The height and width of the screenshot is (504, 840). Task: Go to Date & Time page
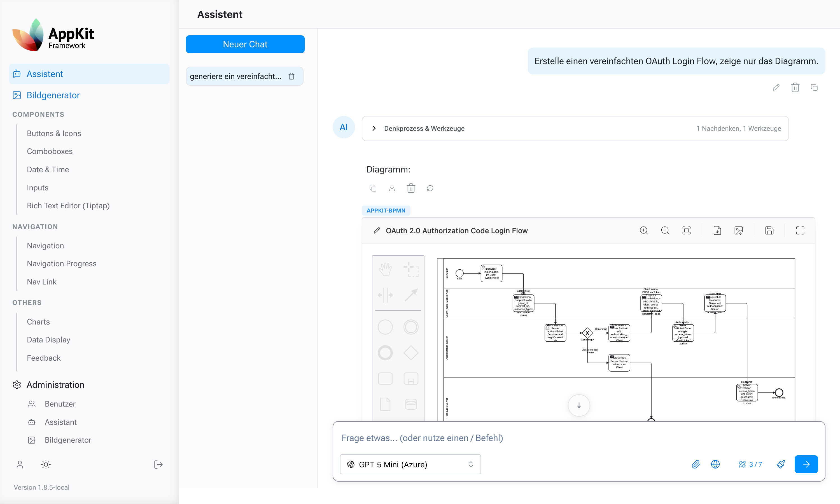[48, 169]
